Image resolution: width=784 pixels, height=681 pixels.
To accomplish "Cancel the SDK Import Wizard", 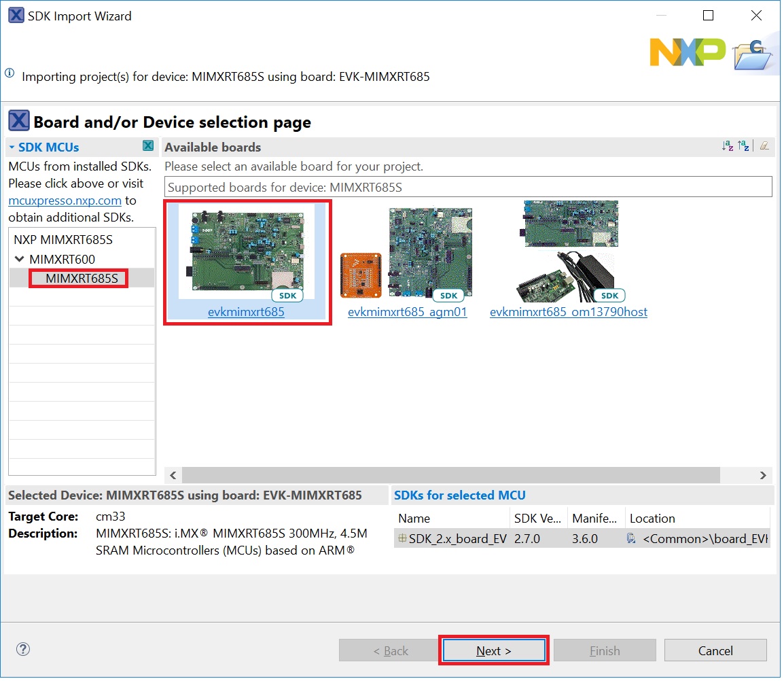I will tap(715, 650).
